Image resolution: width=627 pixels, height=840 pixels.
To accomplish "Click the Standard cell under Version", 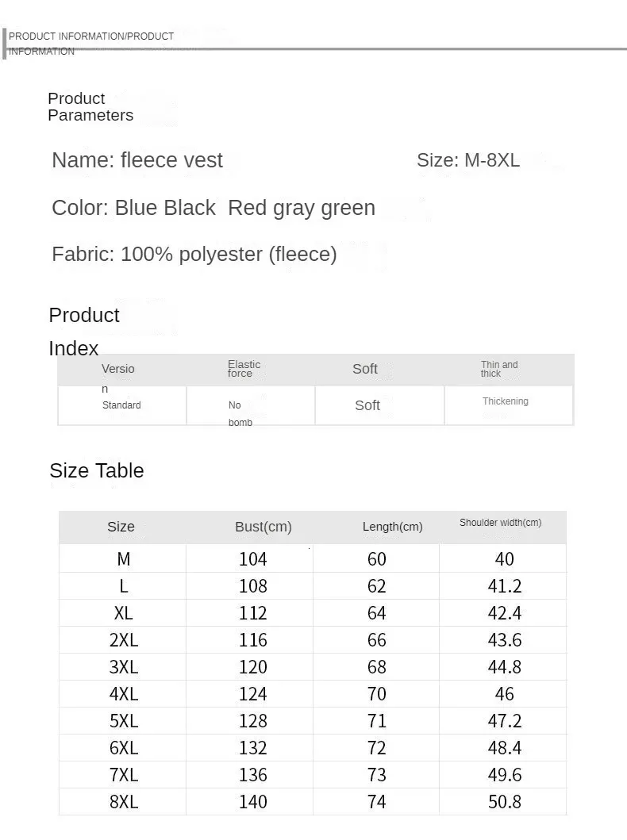I will [121, 405].
